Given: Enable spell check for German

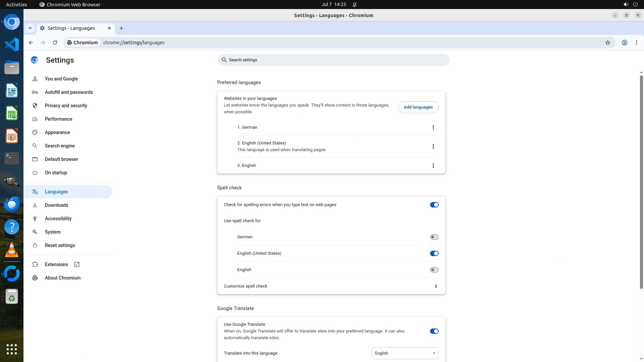Looking at the screenshot, I should (434, 237).
